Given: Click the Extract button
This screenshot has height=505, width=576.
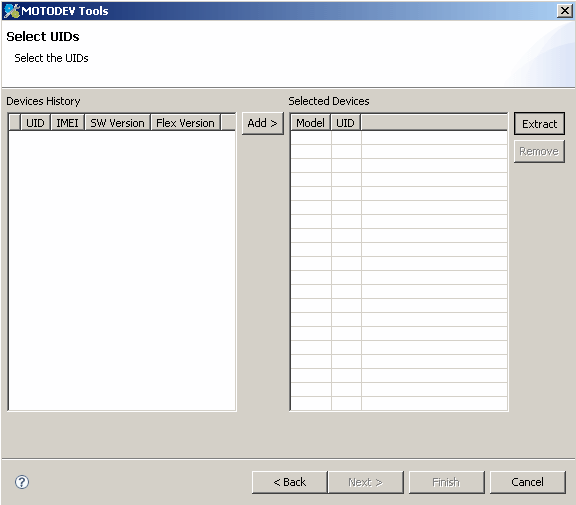Looking at the screenshot, I should coord(539,124).
